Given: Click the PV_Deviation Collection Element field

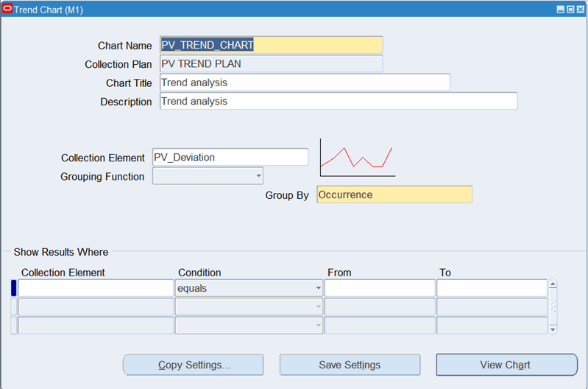Looking at the screenshot, I should click(230, 158).
